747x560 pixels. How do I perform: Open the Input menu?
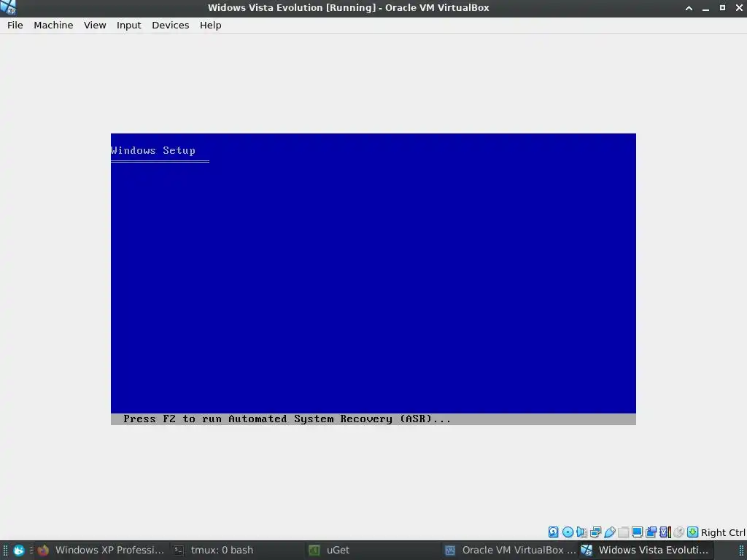[128, 26]
